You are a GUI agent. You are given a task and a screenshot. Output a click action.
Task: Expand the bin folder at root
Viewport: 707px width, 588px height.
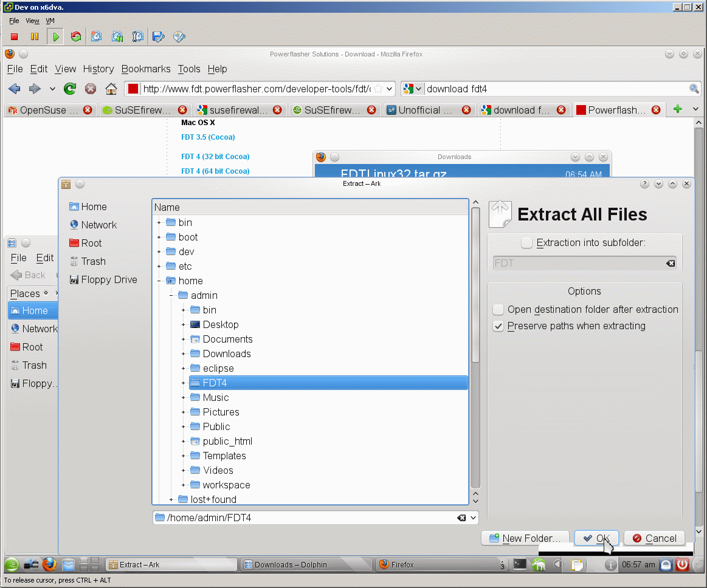click(x=159, y=222)
